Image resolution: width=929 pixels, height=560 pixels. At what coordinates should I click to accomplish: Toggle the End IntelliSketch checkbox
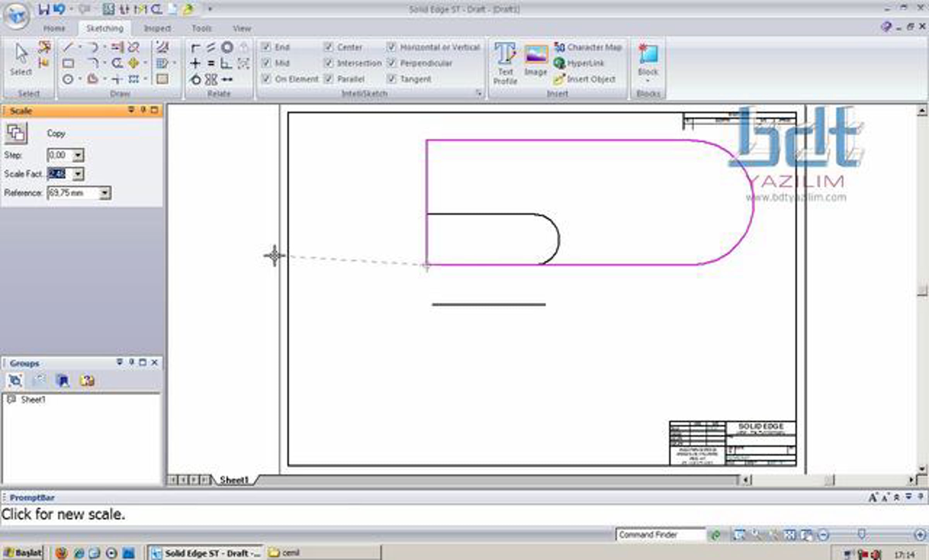point(266,47)
